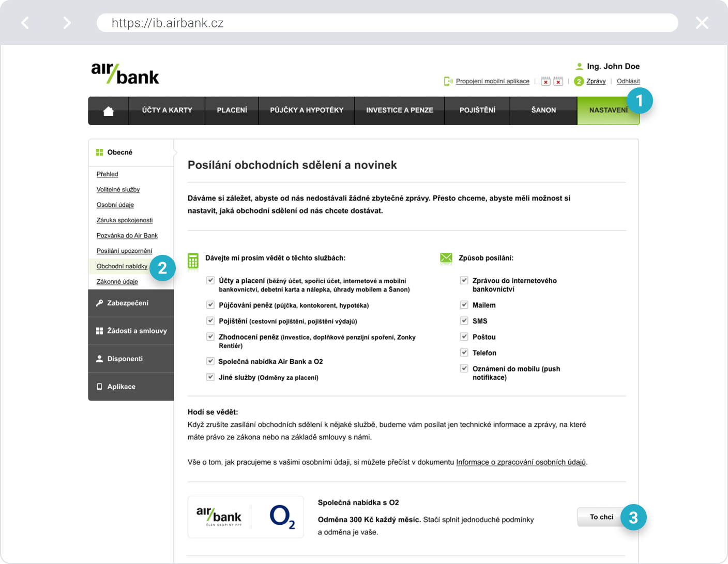The width and height of the screenshot is (728, 564).
Task: Toggle the Telefon delivery checkbox
Action: click(x=464, y=353)
